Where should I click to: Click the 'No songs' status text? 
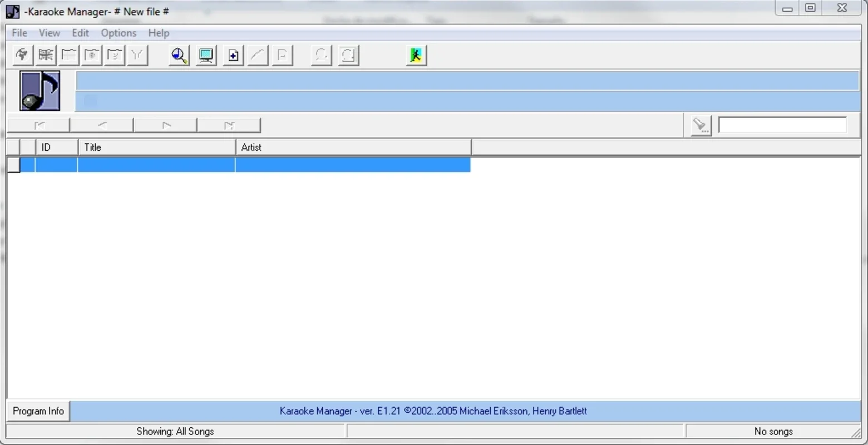(773, 431)
